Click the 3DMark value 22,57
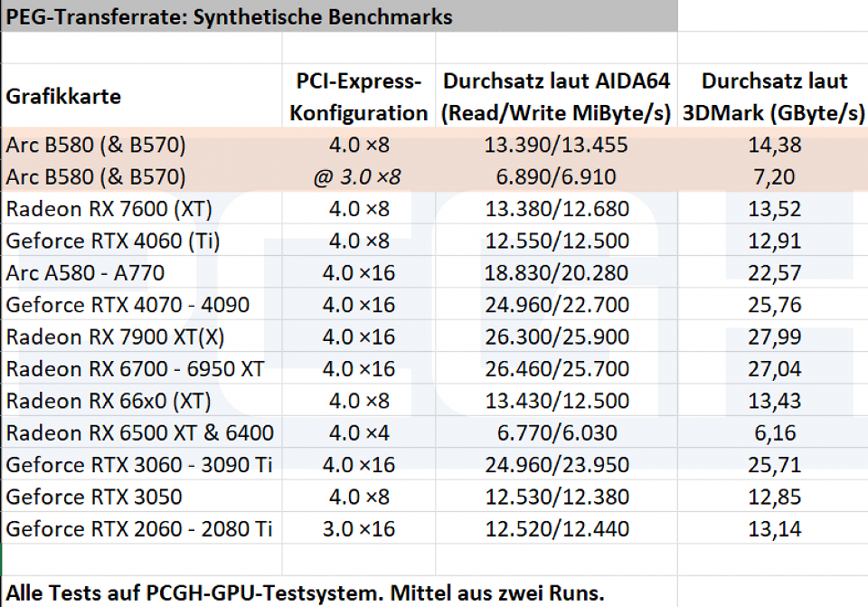 pyautogui.click(x=773, y=273)
